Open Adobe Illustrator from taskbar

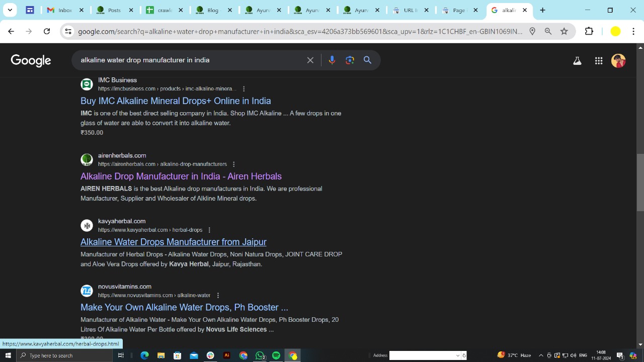tap(227, 355)
